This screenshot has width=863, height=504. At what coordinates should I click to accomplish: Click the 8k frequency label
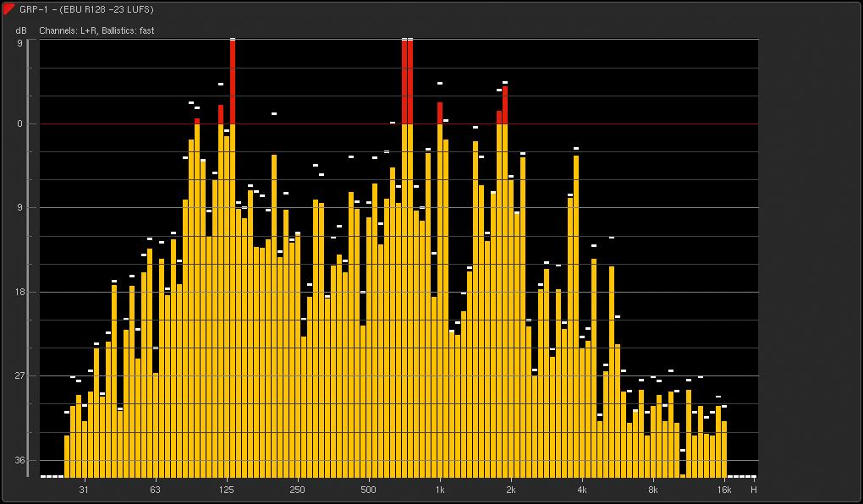(x=653, y=490)
